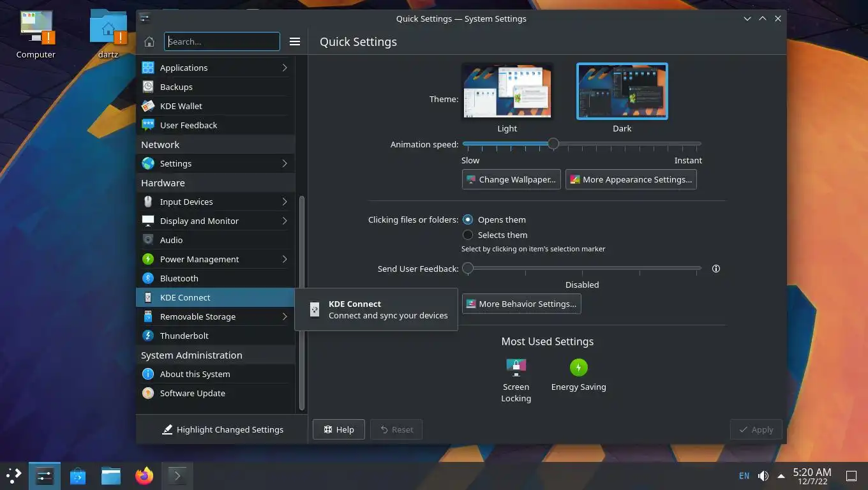Open Konsole terminal from taskbar

(177, 475)
